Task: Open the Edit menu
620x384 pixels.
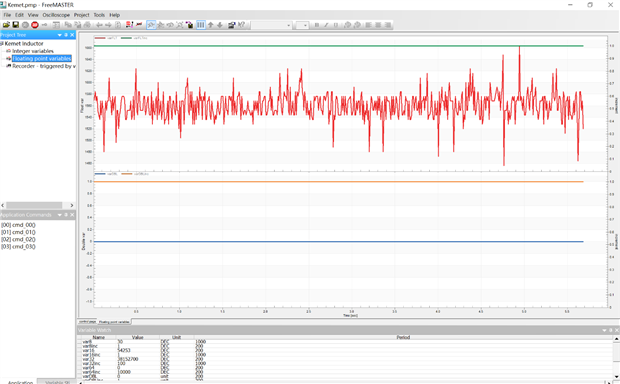Action: pos(19,15)
